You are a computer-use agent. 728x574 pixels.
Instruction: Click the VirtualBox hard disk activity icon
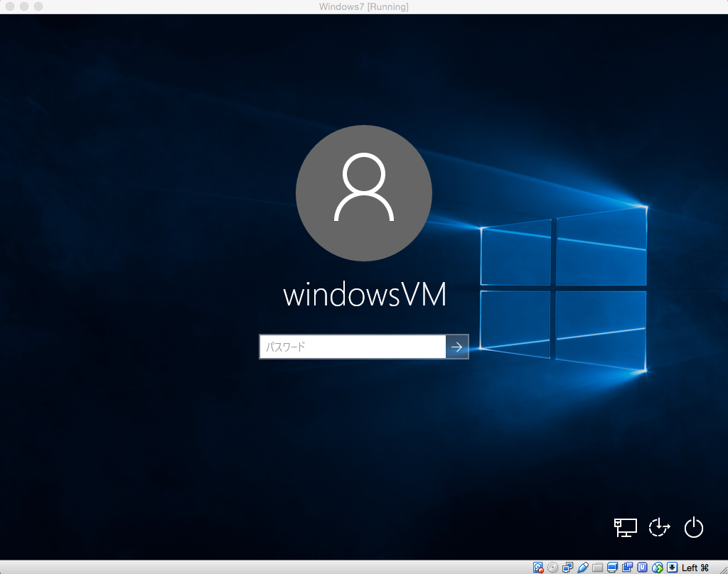tap(538, 568)
